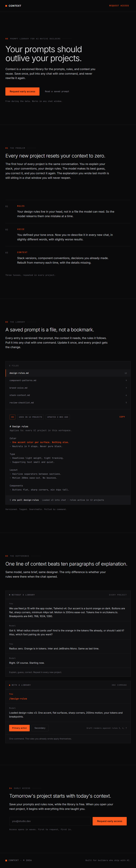Click the CONTEXT logo in header
Image resolution: width=136 pixels, height=868 pixels.
point(13,6)
